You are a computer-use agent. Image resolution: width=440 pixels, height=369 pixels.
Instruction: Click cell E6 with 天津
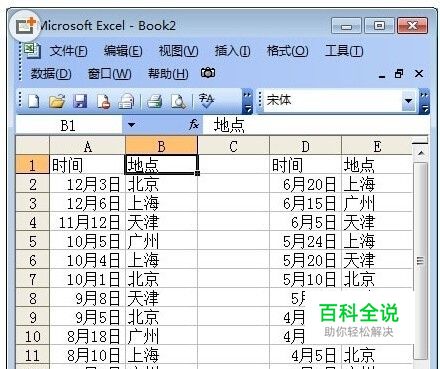(x=377, y=260)
